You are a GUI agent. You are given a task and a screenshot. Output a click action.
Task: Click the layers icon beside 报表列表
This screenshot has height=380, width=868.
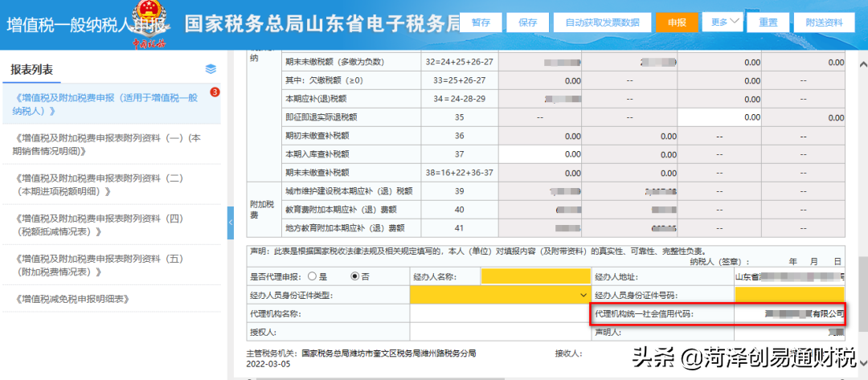click(x=211, y=69)
